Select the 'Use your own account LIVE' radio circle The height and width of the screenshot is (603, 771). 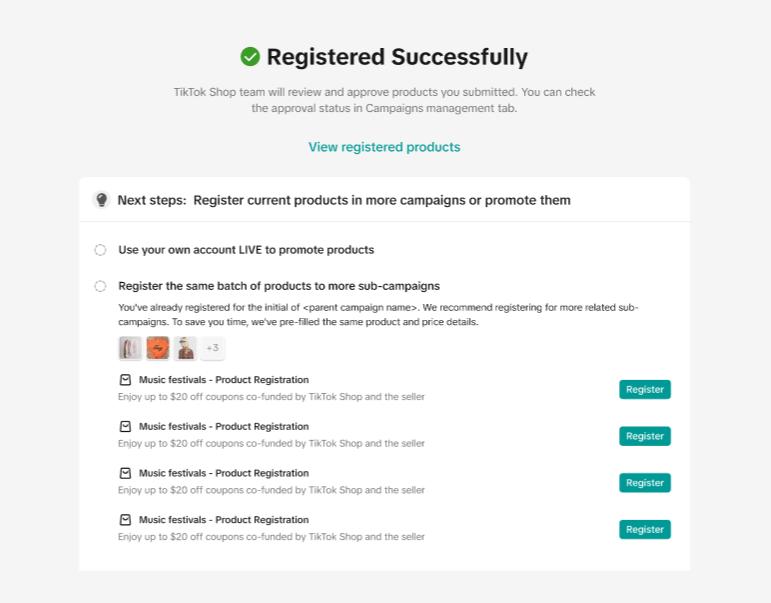(100, 250)
